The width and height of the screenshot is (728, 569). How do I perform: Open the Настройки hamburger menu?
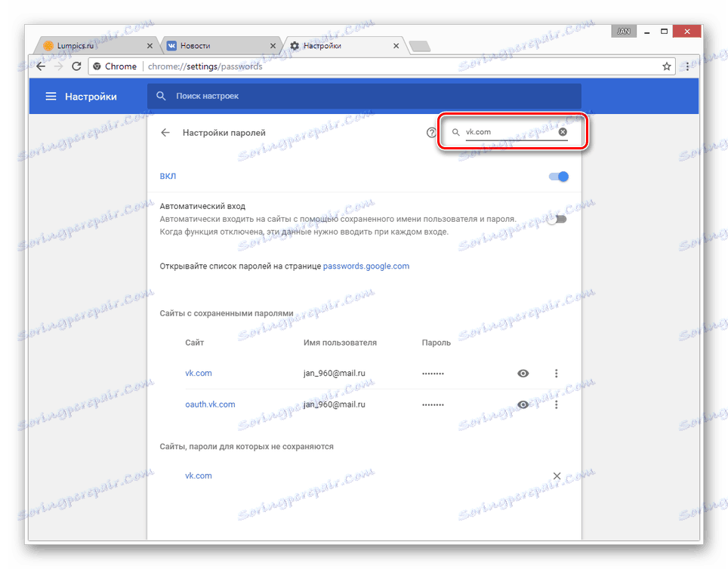coord(51,96)
